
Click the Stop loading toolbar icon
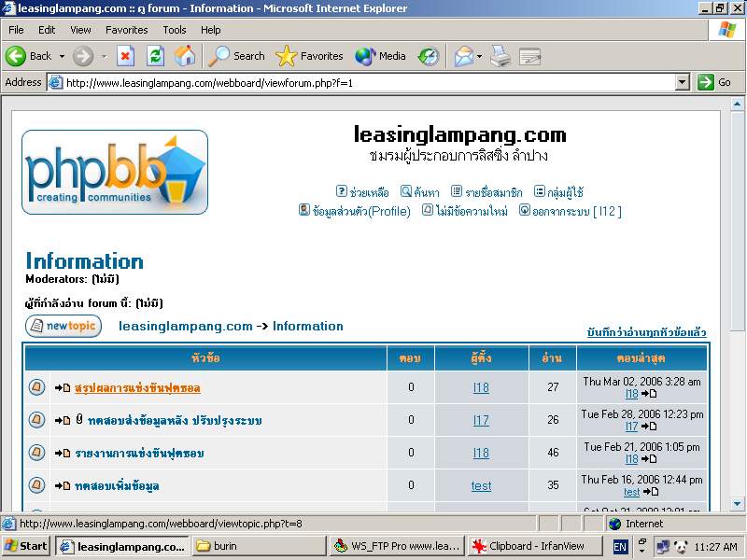click(x=125, y=56)
